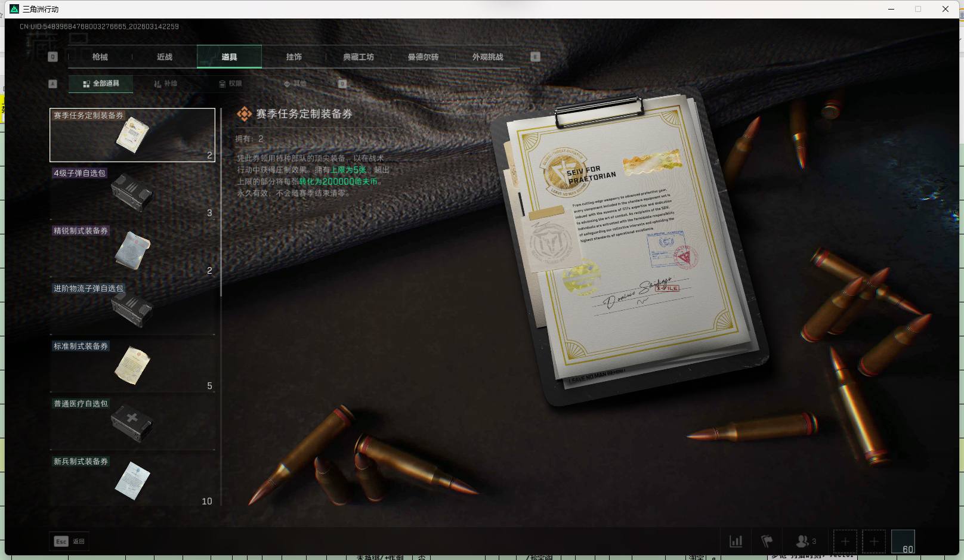The image size is (964, 560).
Task: Click the E key next-category icon
Action: pyautogui.click(x=535, y=57)
